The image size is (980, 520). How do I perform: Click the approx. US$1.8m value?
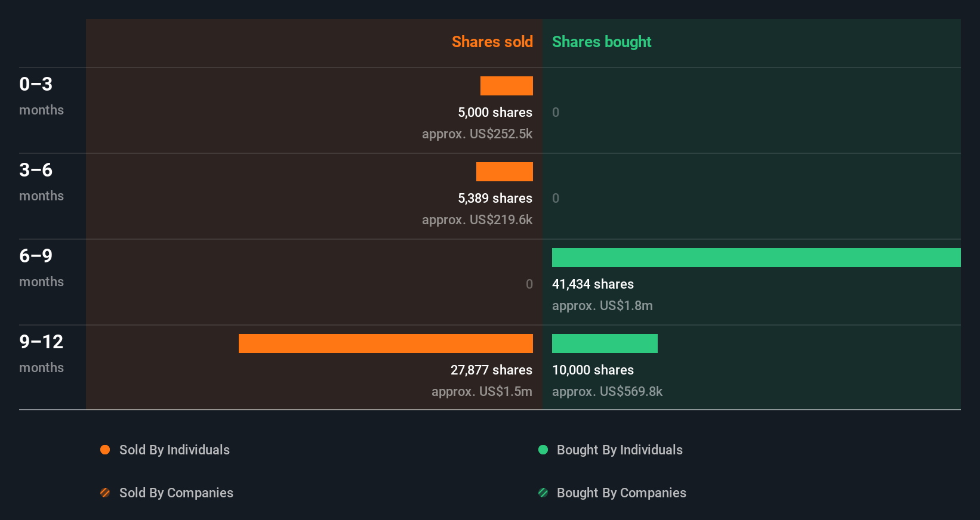coord(602,305)
